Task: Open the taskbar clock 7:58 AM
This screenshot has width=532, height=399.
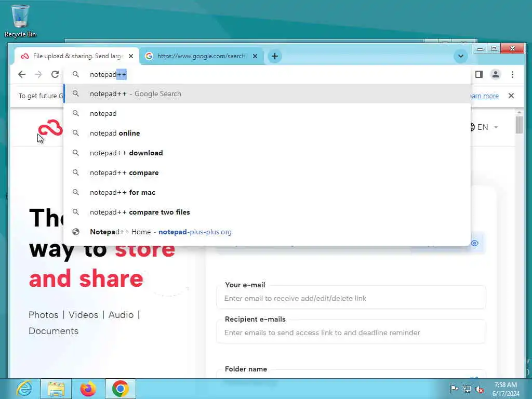Action: click(x=506, y=389)
